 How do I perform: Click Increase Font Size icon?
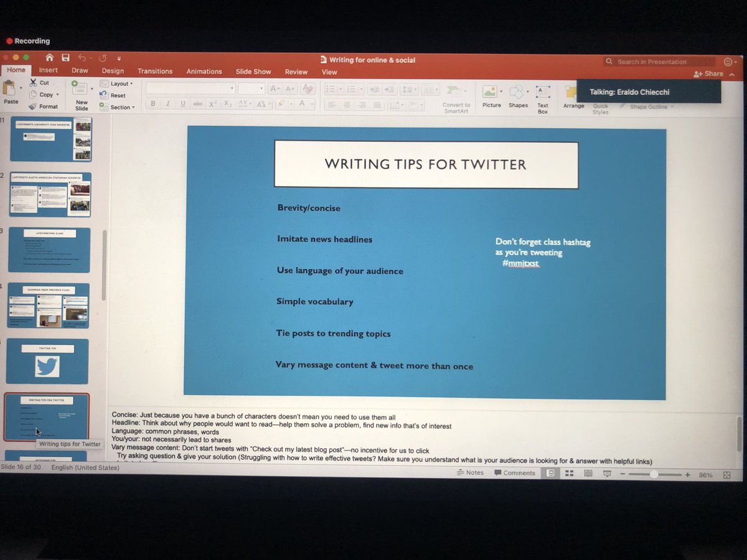click(x=275, y=89)
